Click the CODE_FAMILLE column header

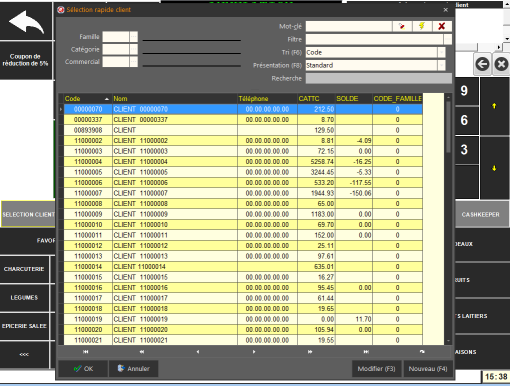[x=397, y=99]
